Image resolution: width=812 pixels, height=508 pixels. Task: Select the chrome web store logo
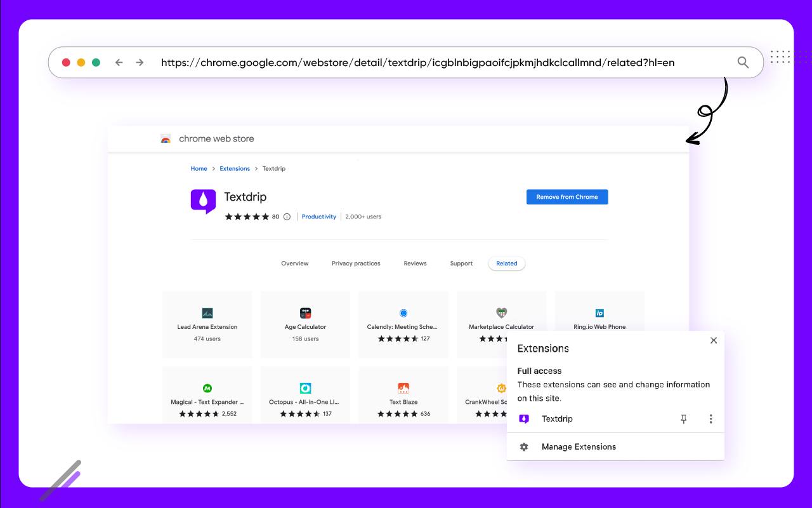(166, 138)
